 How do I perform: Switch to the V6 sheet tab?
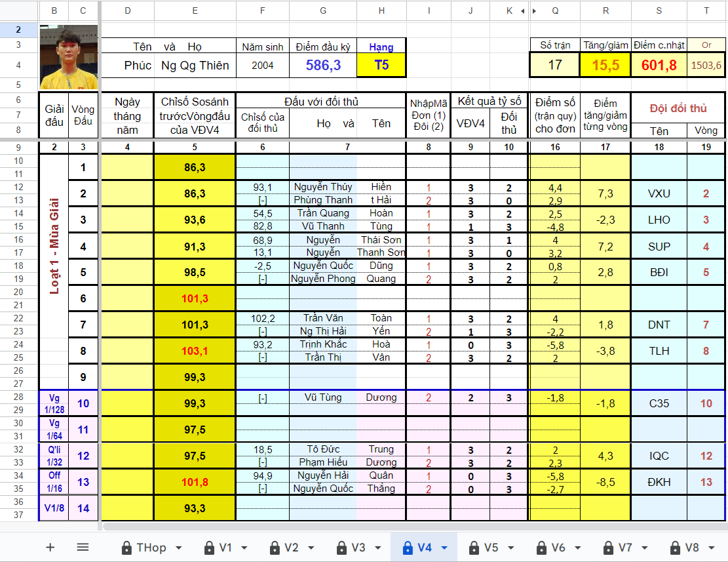(x=558, y=548)
